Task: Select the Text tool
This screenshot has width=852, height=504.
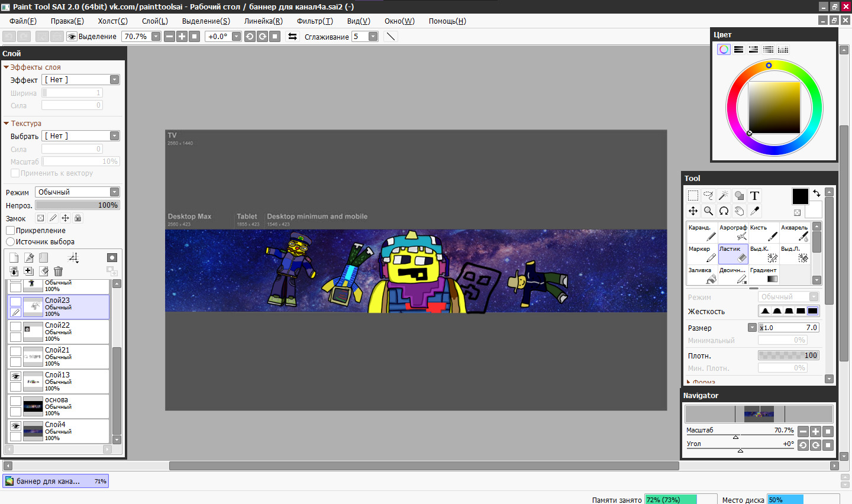Action: (754, 196)
